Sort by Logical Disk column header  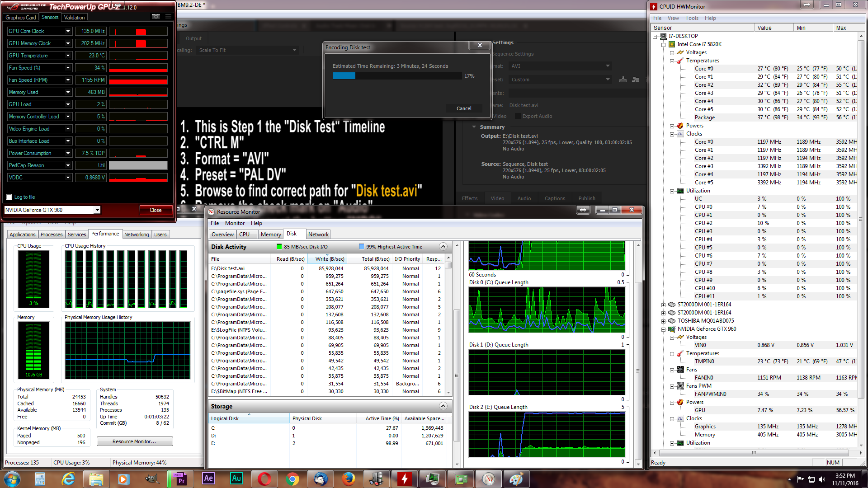[249, 418]
